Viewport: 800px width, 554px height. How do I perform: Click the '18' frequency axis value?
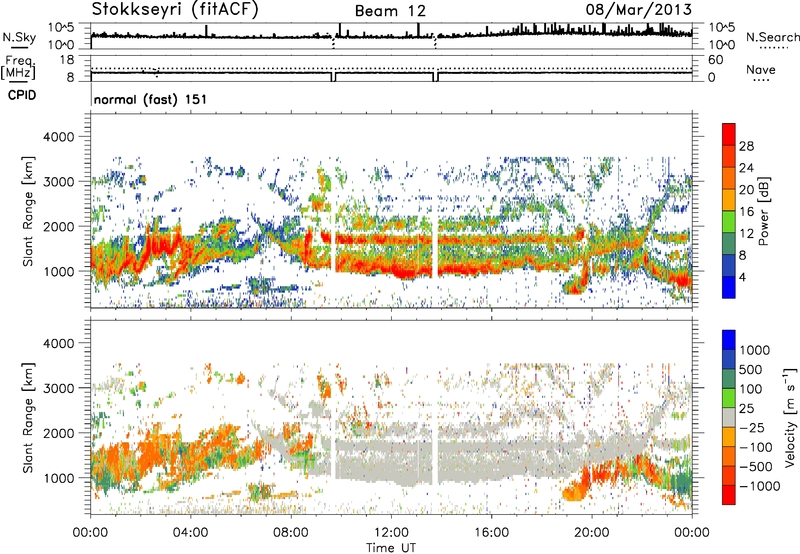[67, 60]
